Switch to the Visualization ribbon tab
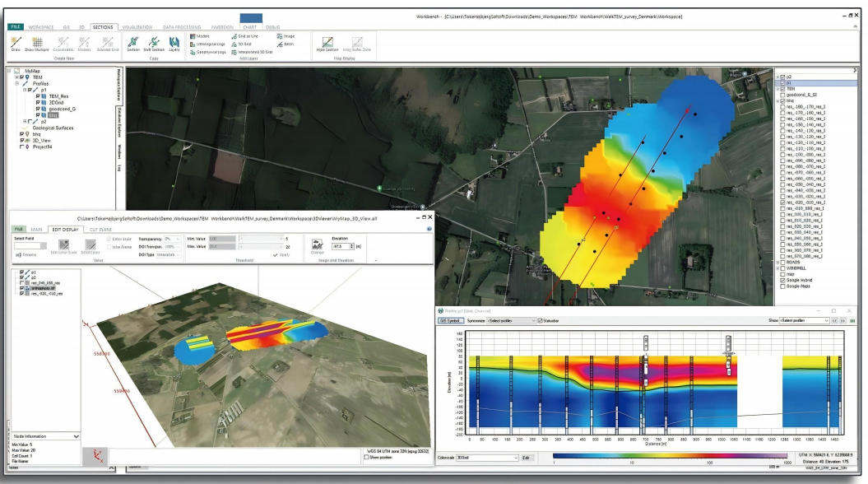Viewport: 868px width, 484px height. 137,27
